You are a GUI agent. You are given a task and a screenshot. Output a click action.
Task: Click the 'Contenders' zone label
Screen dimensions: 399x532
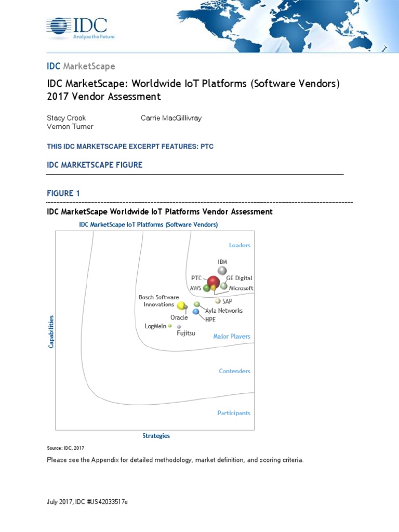[234, 371]
